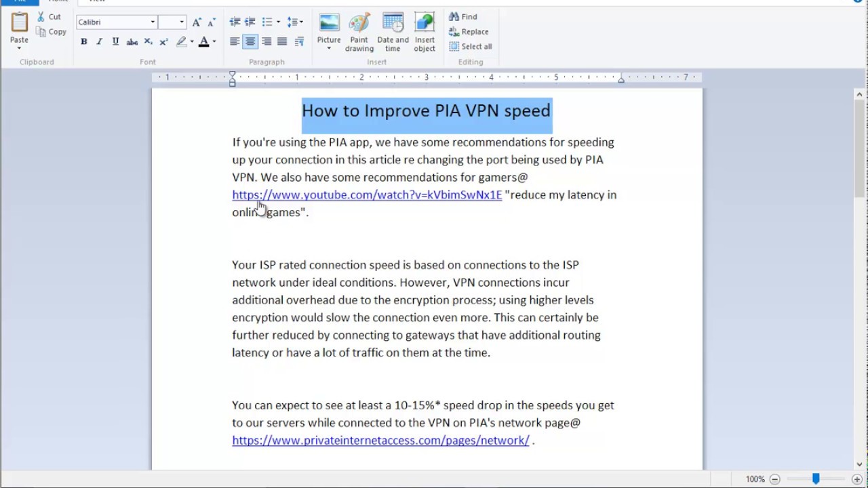This screenshot has width=868, height=488.
Task: Cut the selected text
Action: [49, 17]
